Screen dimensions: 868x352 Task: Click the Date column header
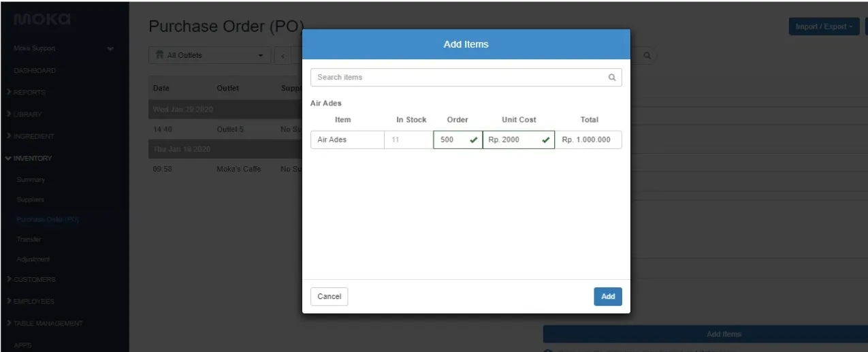coord(161,89)
